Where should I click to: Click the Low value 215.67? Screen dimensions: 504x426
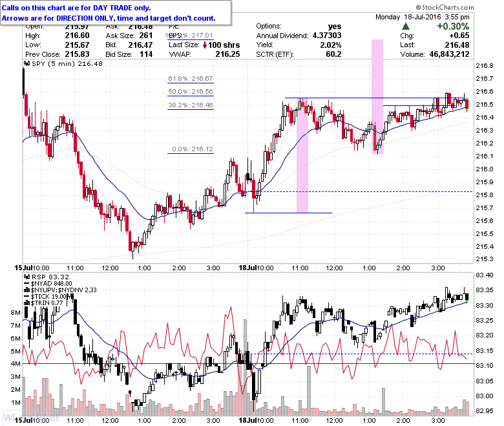click(x=77, y=45)
